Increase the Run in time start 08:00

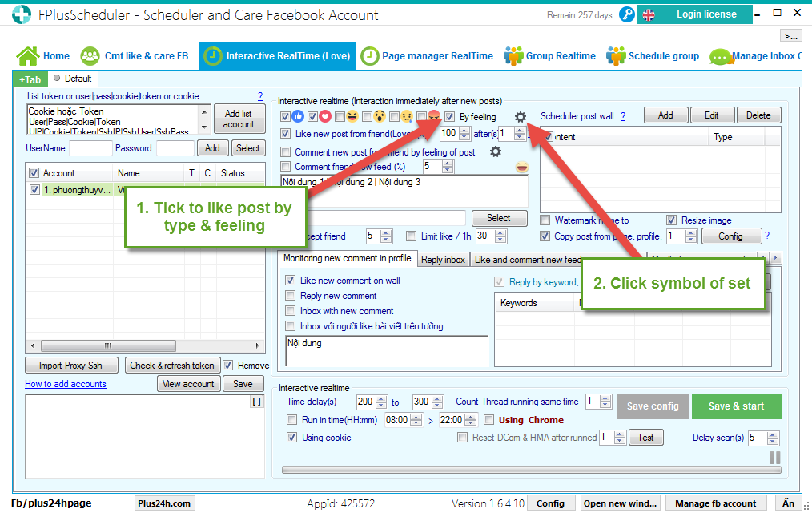tap(416, 417)
